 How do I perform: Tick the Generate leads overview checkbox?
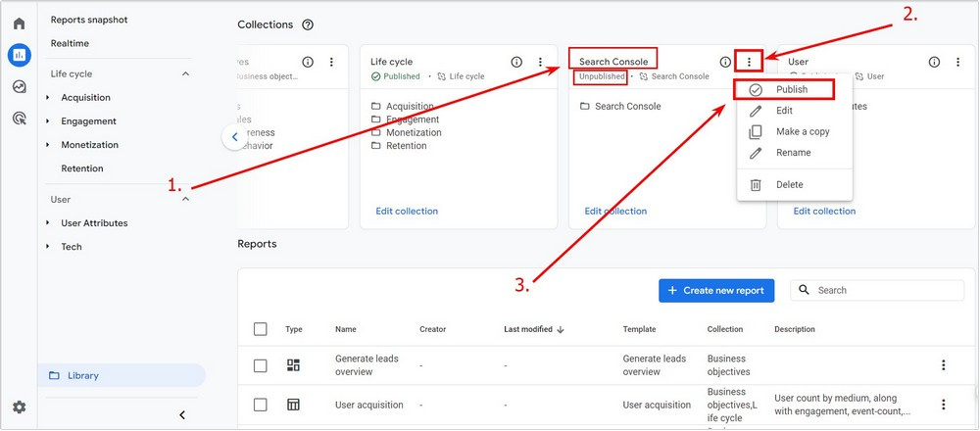pos(261,365)
